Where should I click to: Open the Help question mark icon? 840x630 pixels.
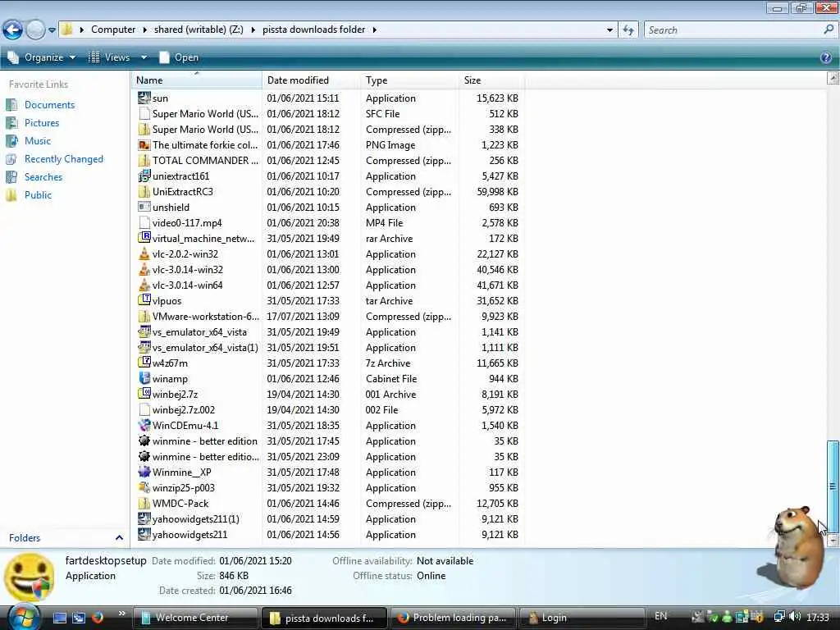[825, 57]
